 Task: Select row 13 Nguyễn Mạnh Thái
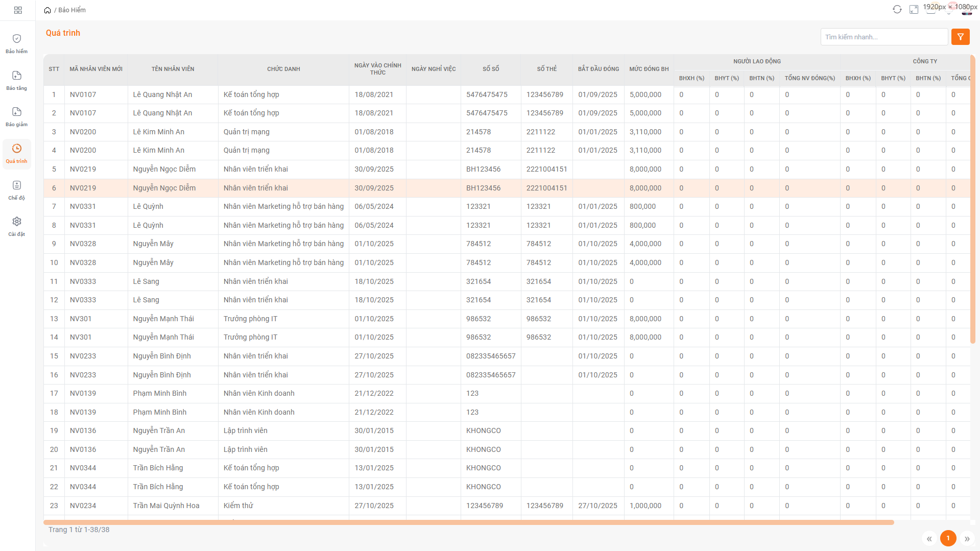click(x=163, y=319)
